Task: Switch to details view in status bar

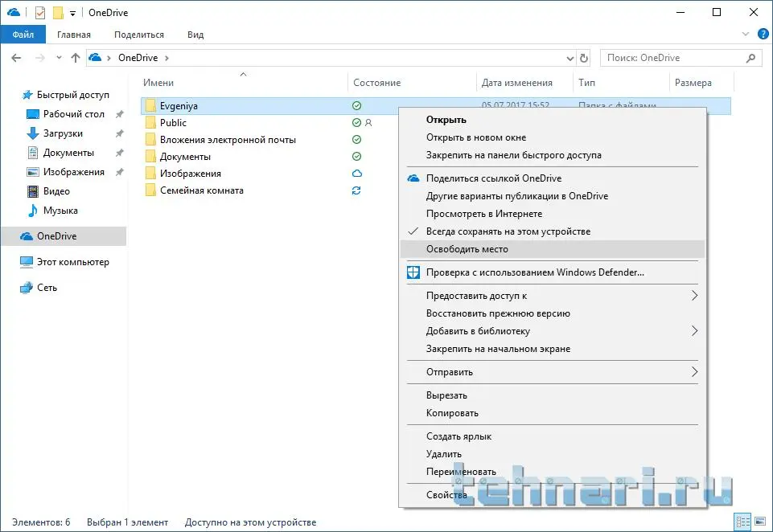Action: click(x=742, y=522)
